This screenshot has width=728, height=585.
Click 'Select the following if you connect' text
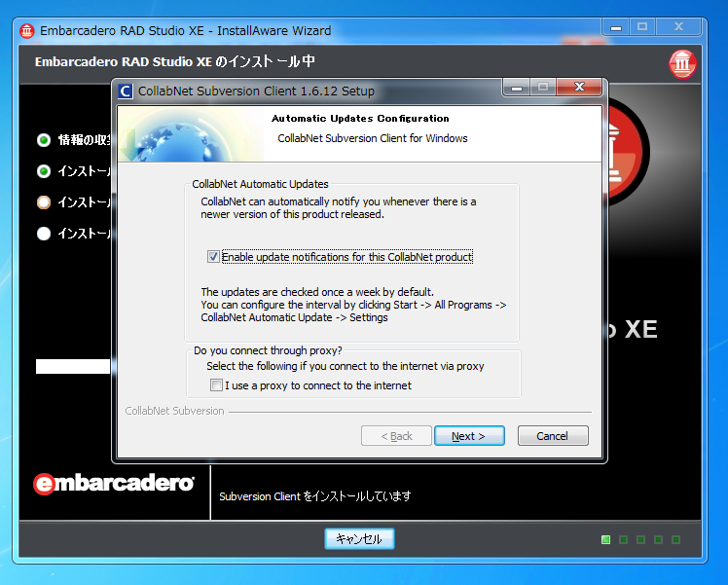(x=345, y=366)
